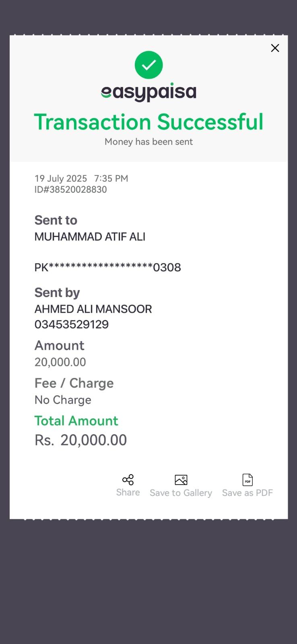This screenshot has width=297, height=644.
Task: Tap the sender name AHMED ALI MANSOOR
Action: pos(93,309)
